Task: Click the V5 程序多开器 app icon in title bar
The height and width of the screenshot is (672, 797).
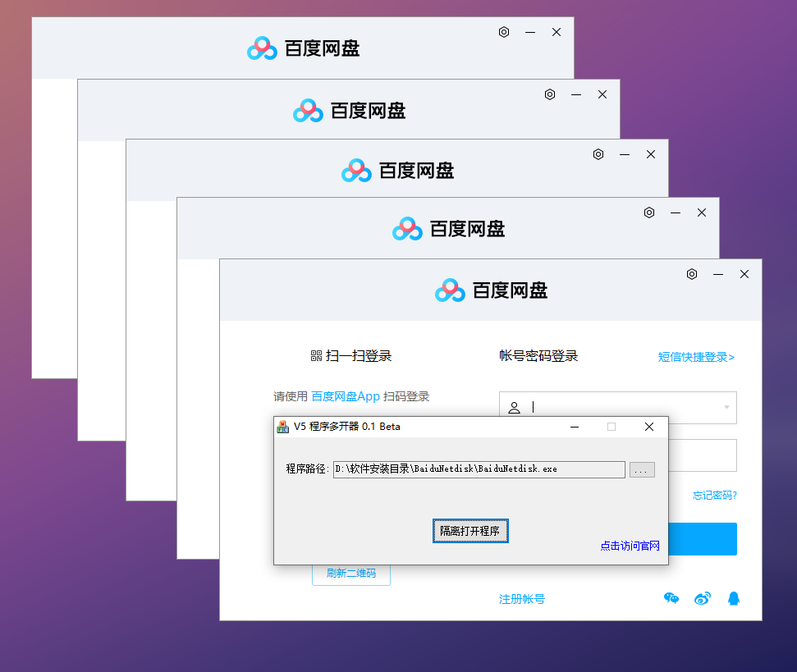Action: coord(282,427)
